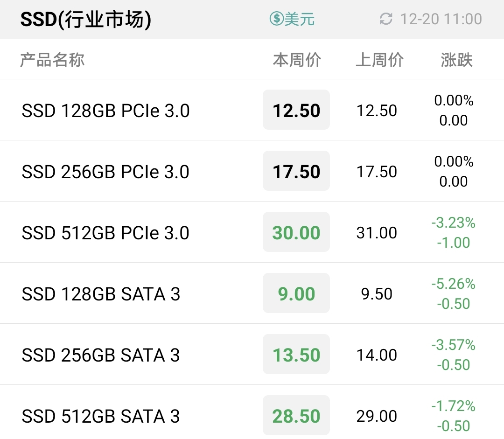Select last week price 12.50

[x=377, y=111]
